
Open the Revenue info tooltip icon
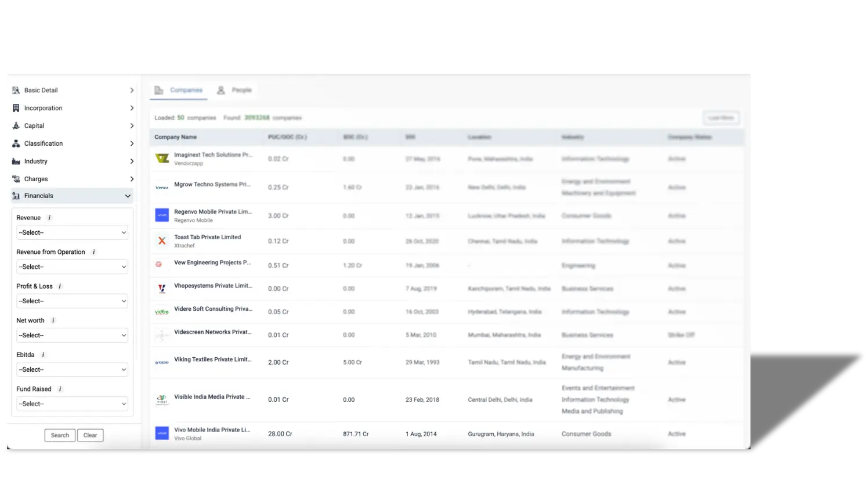point(49,217)
